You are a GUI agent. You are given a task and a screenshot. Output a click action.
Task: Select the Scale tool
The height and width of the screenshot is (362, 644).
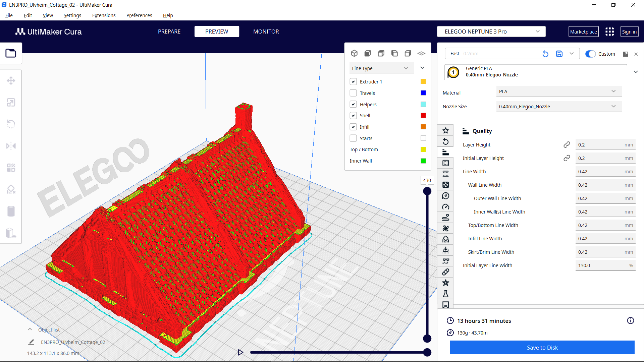(11, 102)
